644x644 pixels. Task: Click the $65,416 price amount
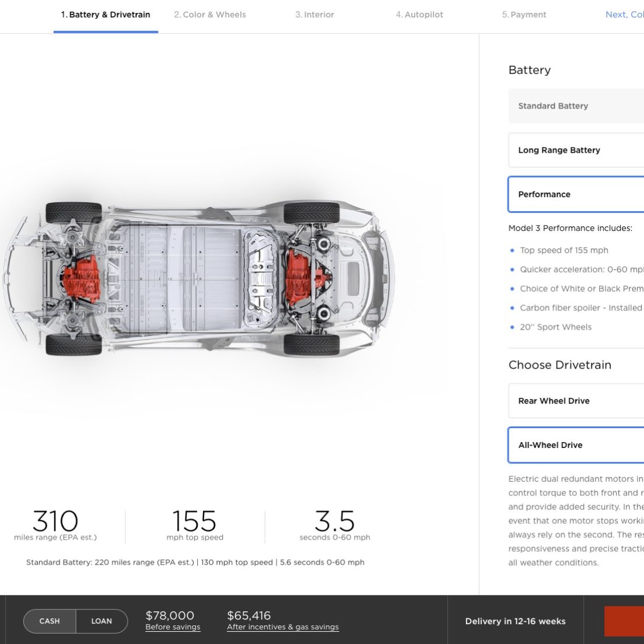tap(249, 615)
